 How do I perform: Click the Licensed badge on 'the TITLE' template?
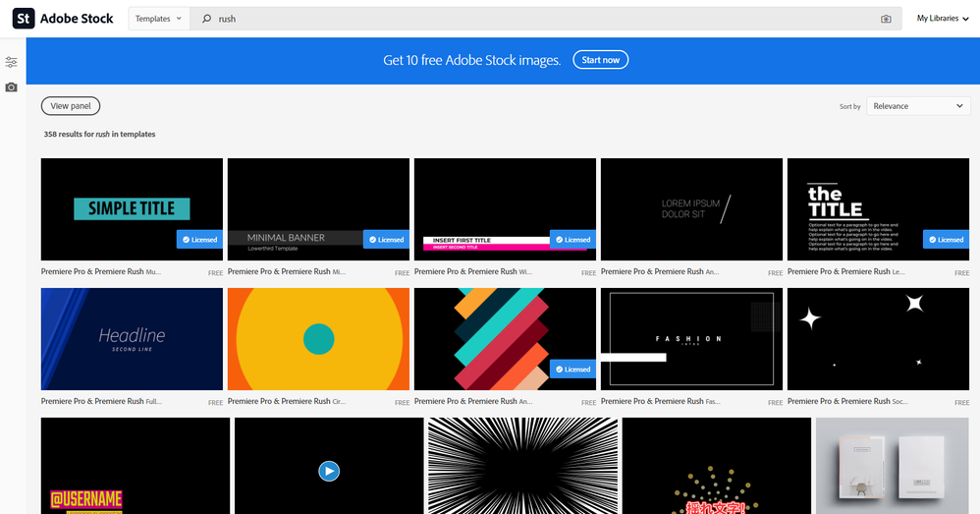(x=947, y=240)
